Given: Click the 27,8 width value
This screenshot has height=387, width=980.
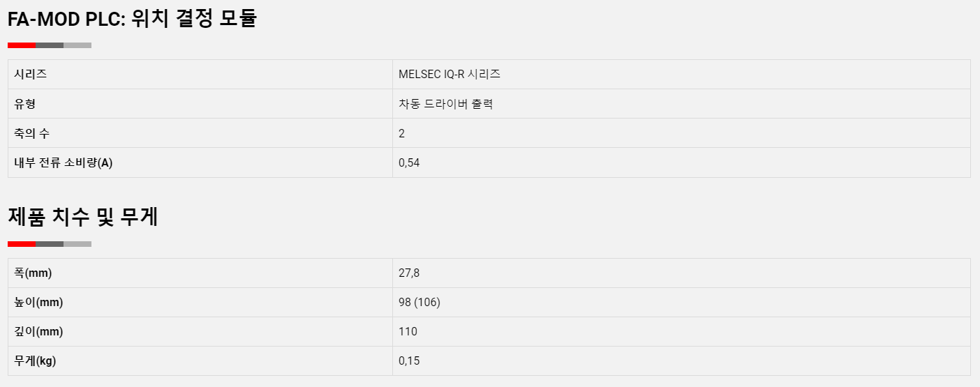Looking at the screenshot, I should [409, 273].
